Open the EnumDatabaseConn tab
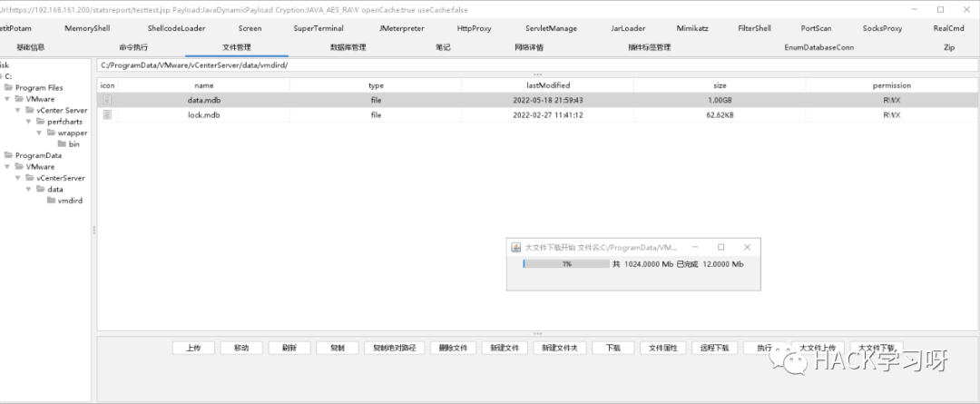The width and height of the screenshot is (980, 404). pyautogui.click(x=818, y=47)
